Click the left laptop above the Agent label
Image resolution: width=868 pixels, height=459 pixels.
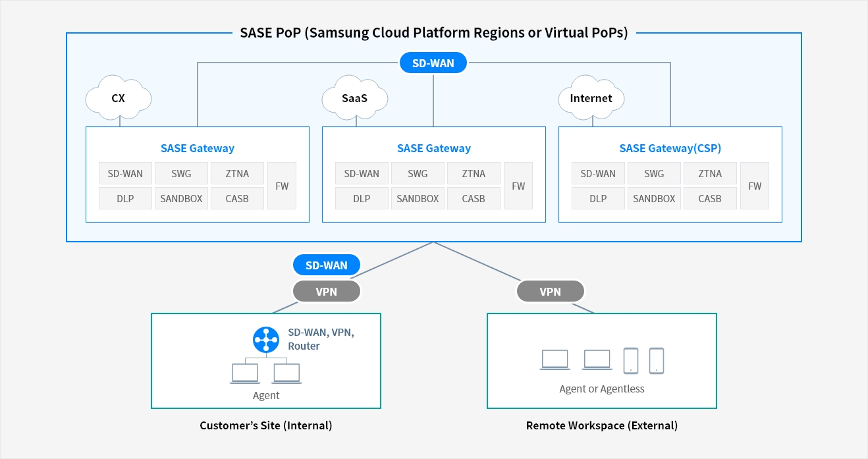(x=245, y=373)
